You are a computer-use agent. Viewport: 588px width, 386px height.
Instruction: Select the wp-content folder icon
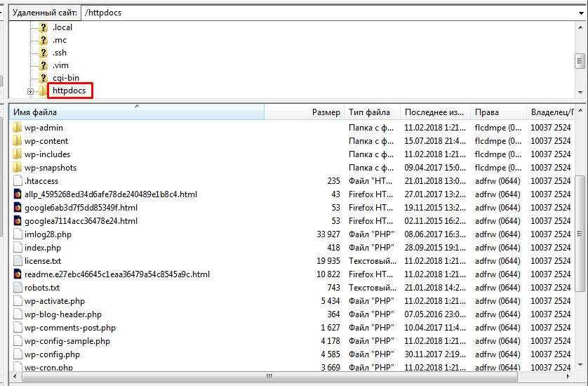18,141
